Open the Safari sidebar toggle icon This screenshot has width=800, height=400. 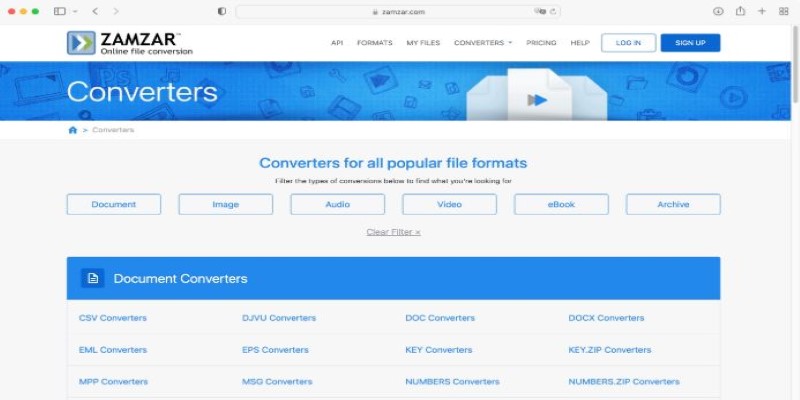point(60,11)
